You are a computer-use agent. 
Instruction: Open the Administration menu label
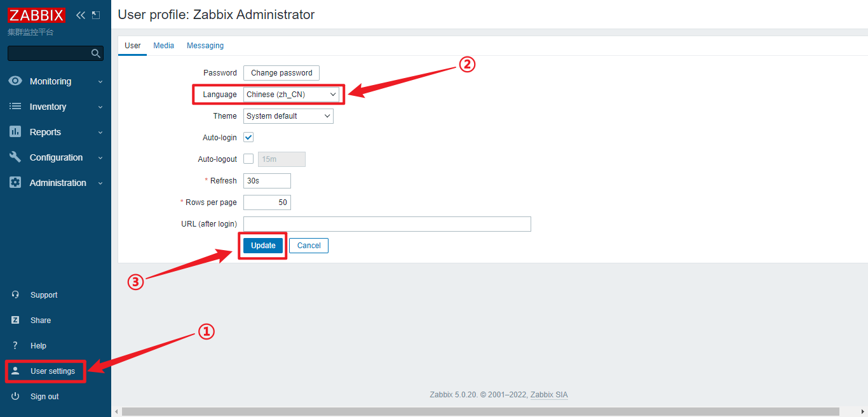tap(58, 183)
